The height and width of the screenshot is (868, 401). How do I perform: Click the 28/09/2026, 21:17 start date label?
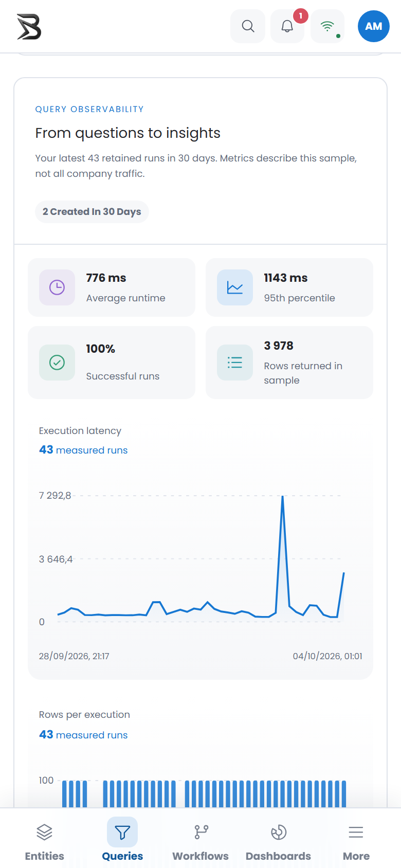tap(74, 656)
